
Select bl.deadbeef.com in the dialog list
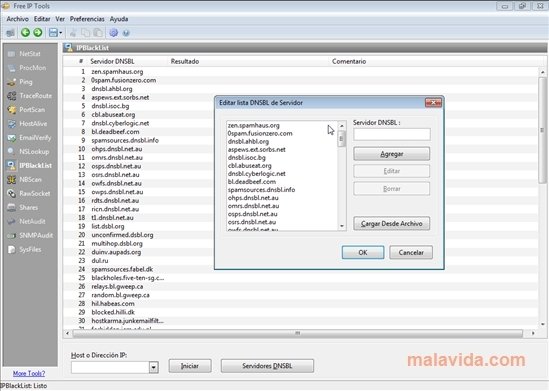click(x=252, y=182)
